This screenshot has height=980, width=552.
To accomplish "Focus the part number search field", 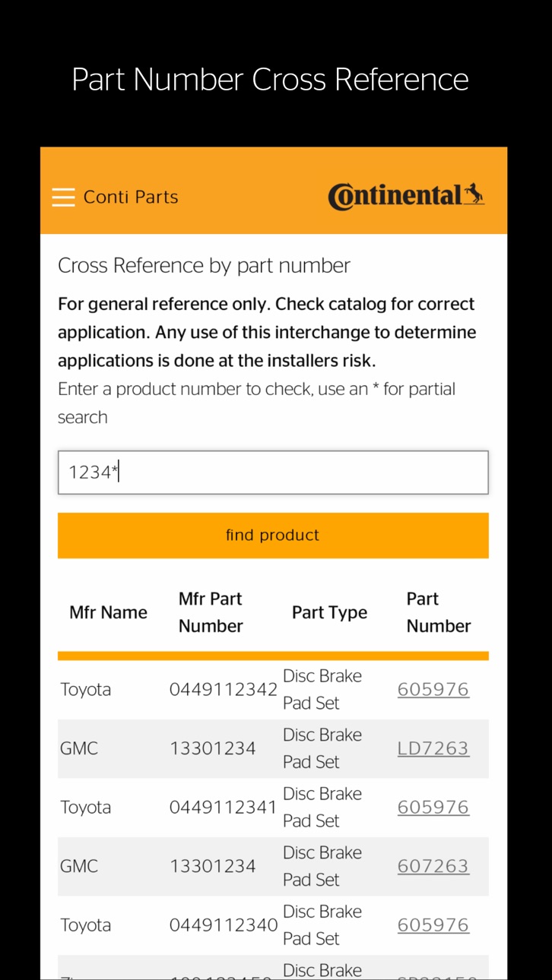I will (x=273, y=473).
